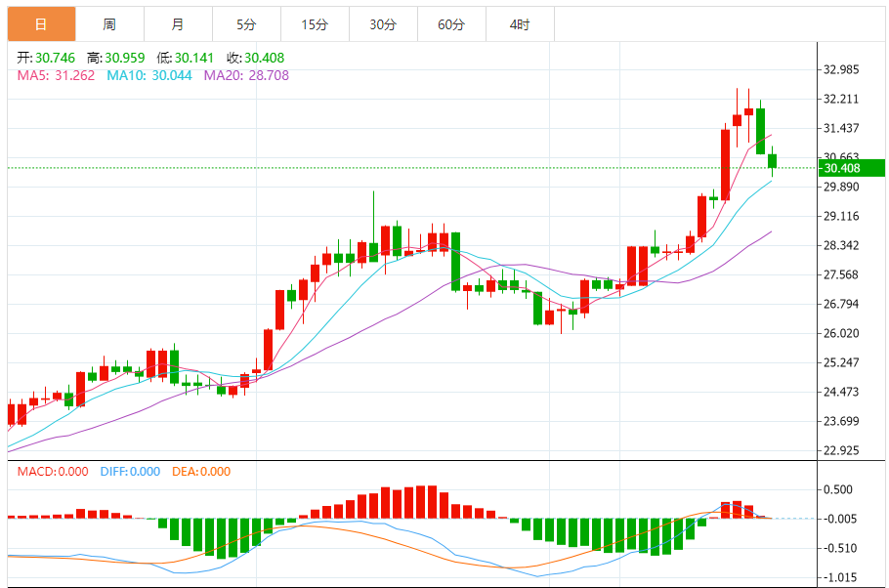The width and height of the screenshot is (889, 588).
Task: Click the 23.699 price axis label
Action: (x=841, y=421)
